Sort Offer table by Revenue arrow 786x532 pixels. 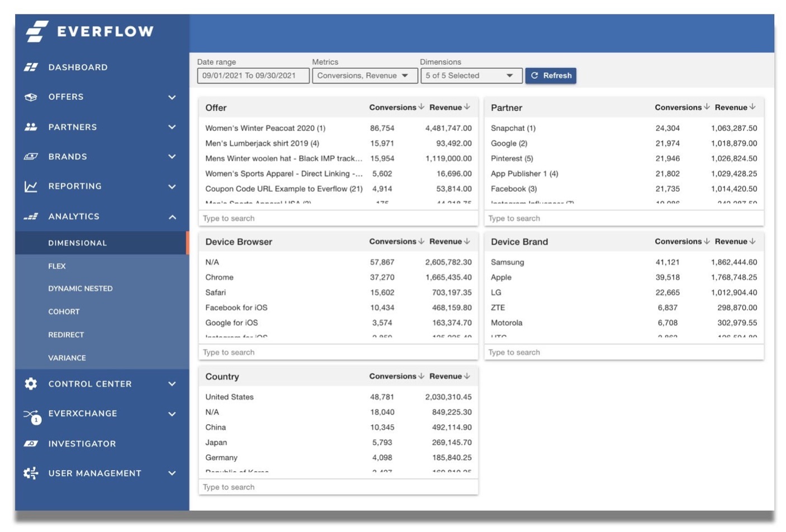tap(467, 107)
